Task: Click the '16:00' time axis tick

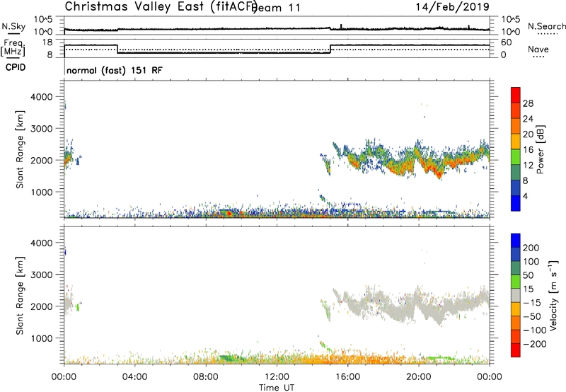Action: click(x=347, y=377)
